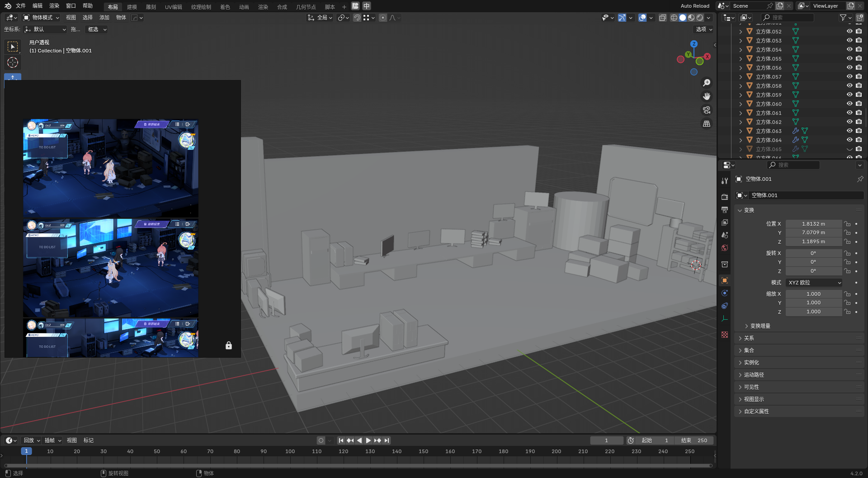The width and height of the screenshot is (868, 478).
Task: Open the 文件 menu
Action: 21,6
